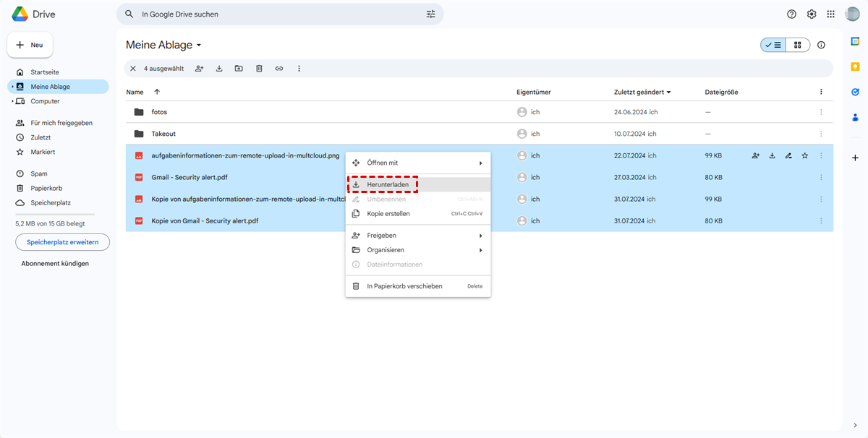Show the details info panel
The width and height of the screenshot is (868, 438).
pyautogui.click(x=821, y=45)
